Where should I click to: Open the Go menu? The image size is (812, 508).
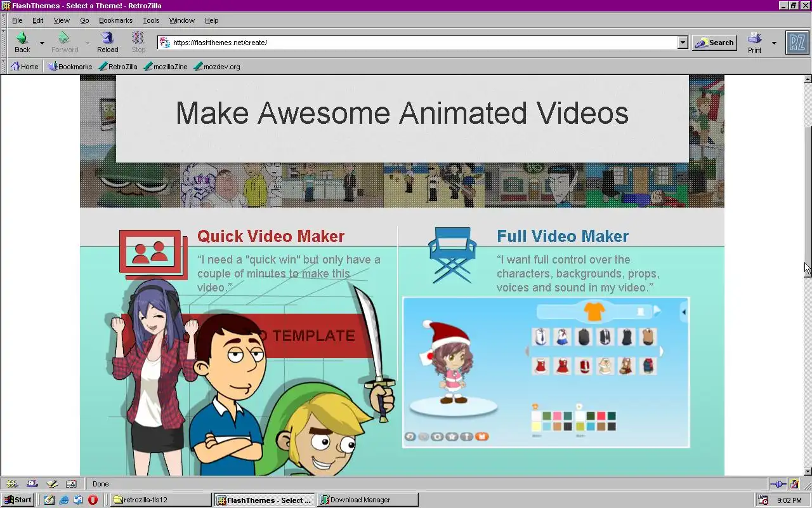click(84, 20)
